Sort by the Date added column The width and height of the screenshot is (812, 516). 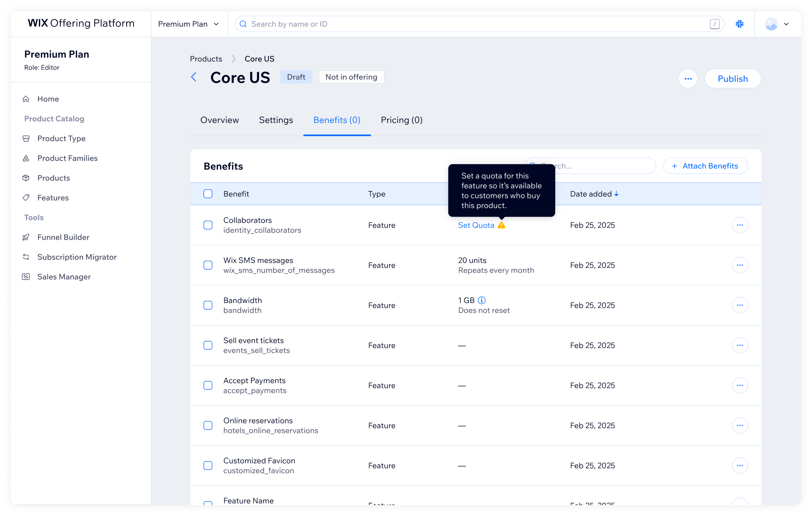tap(594, 194)
